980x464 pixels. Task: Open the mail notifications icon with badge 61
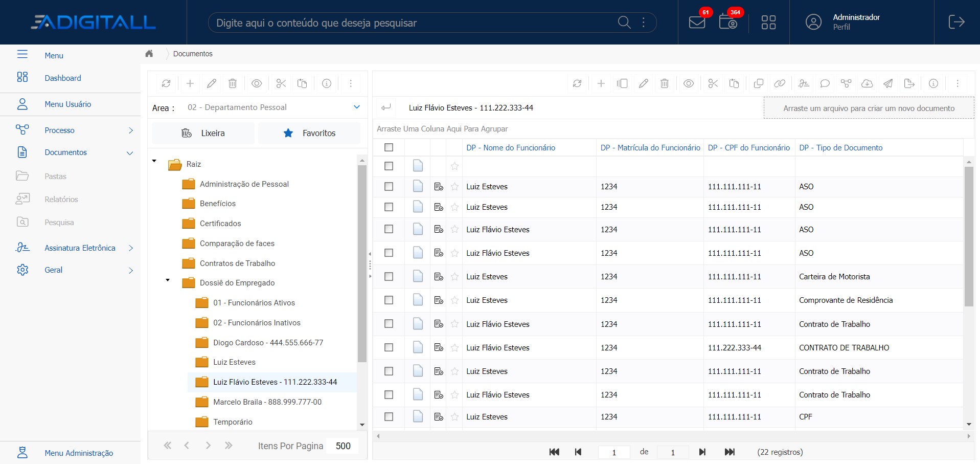697,22
